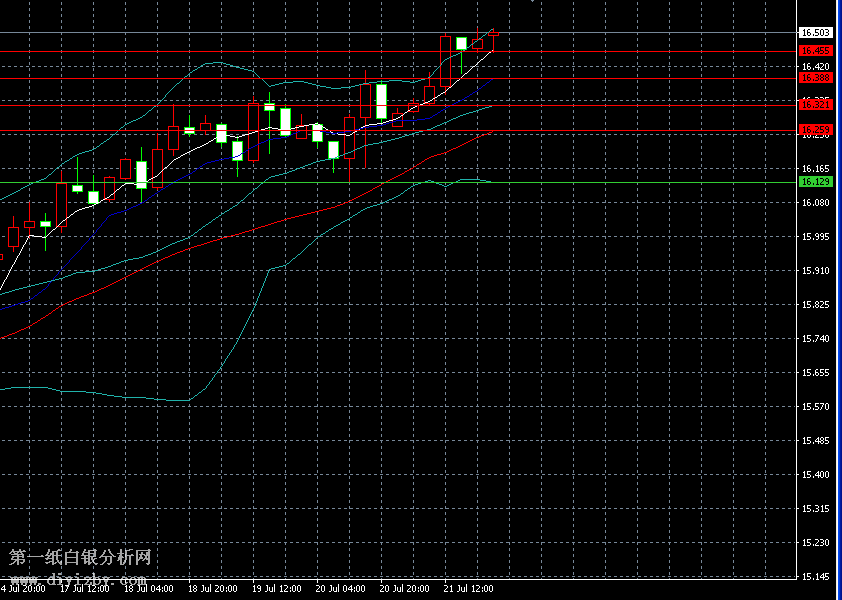Click the 20 Jul 20:00 time label
This screenshot has width=842, height=600.
(404, 589)
